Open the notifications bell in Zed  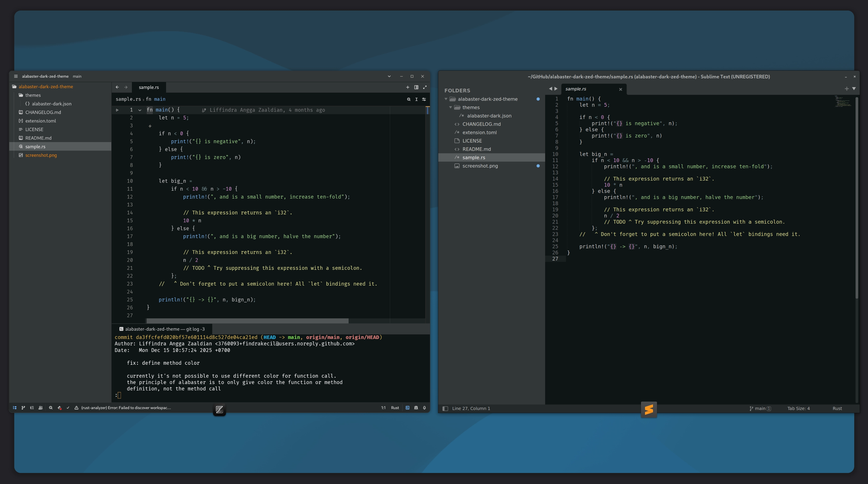[x=424, y=408]
